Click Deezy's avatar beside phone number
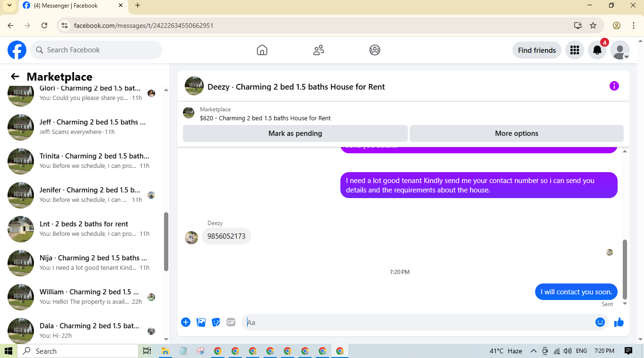 coord(191,237)
